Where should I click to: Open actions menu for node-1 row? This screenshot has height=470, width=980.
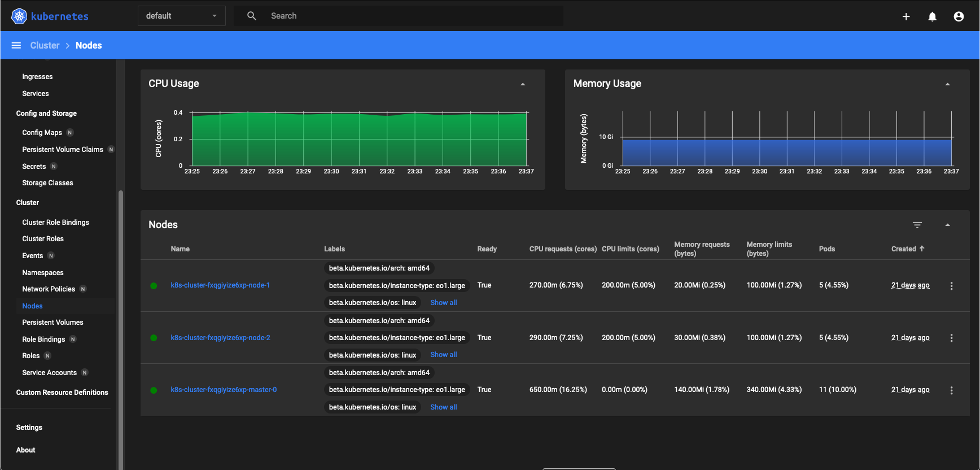[x=951, y=286]
